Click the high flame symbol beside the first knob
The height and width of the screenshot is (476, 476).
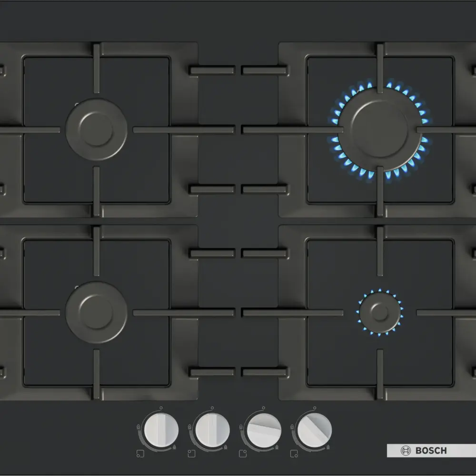[x=139, y=427]
